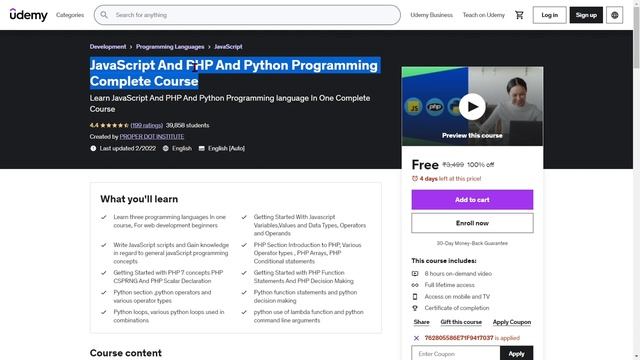
Task: Click '8 hours on-demand video' text
Action: click(458, 273)
